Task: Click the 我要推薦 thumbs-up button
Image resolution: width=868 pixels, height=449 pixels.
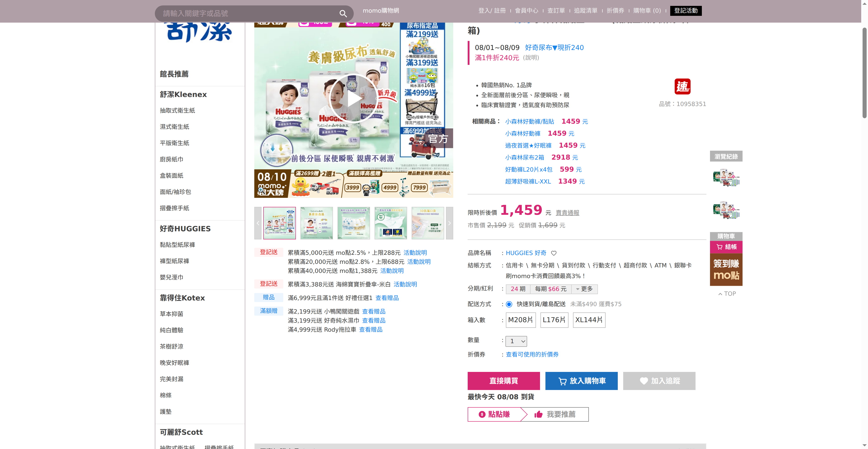Action: click(x=555, y=414)
